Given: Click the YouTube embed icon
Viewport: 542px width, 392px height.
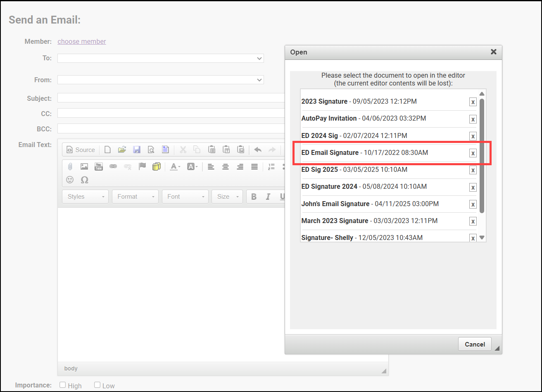Looking at the screenshot, I should (99, 166).
